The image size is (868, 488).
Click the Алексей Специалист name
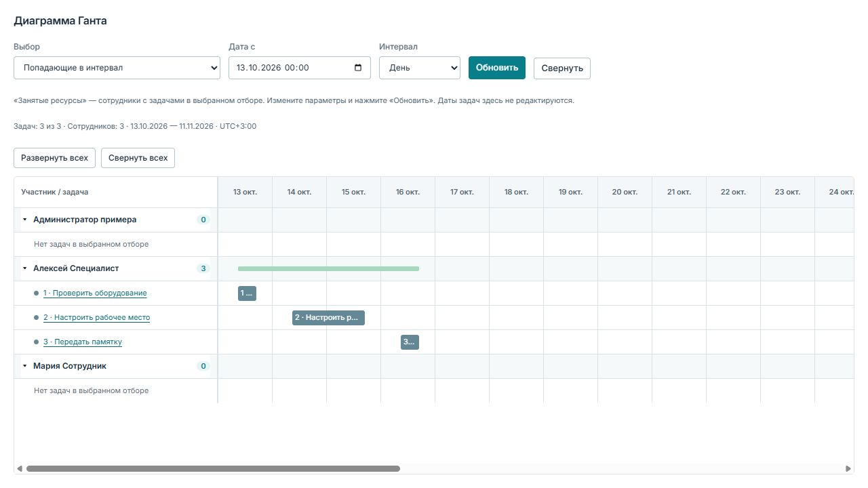coord(76,268)
